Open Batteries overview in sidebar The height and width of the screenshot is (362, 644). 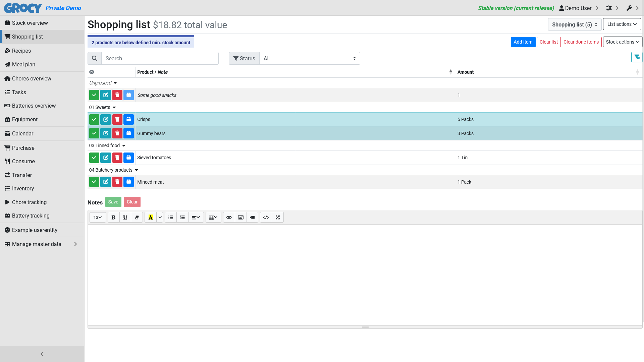[42, 106]
